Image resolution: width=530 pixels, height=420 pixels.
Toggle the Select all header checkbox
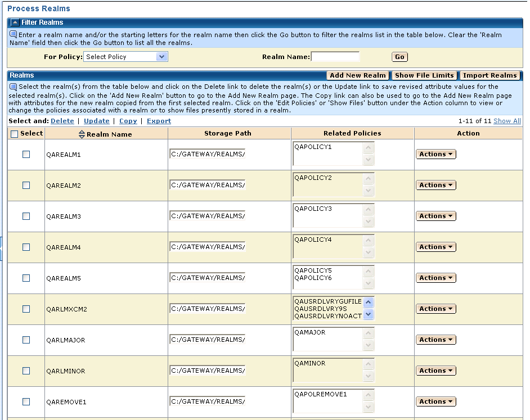tap(15, 134)
